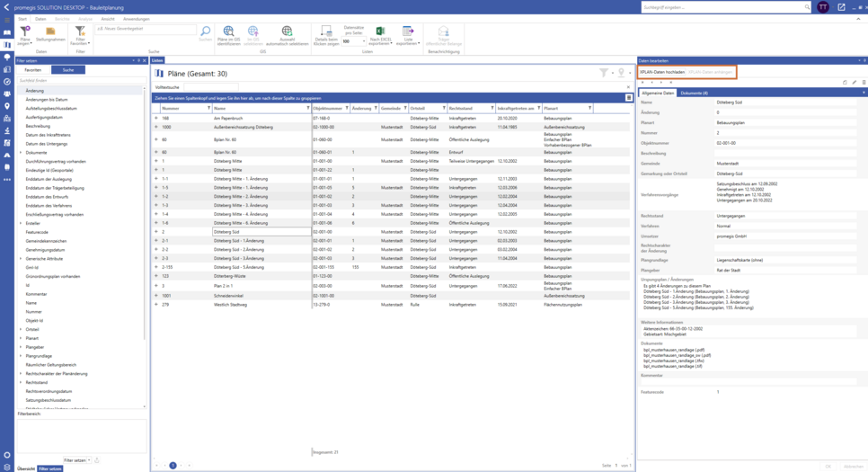This screenshot has width=868, height=472.
Task: Open the book icon in left sidebar
Action: point(6,32)
